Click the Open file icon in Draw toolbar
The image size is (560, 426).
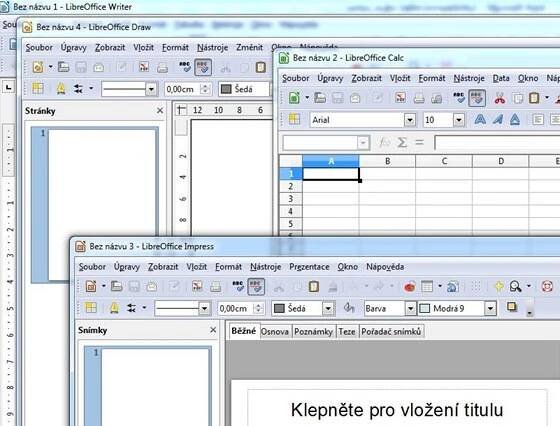click(64, 67)
